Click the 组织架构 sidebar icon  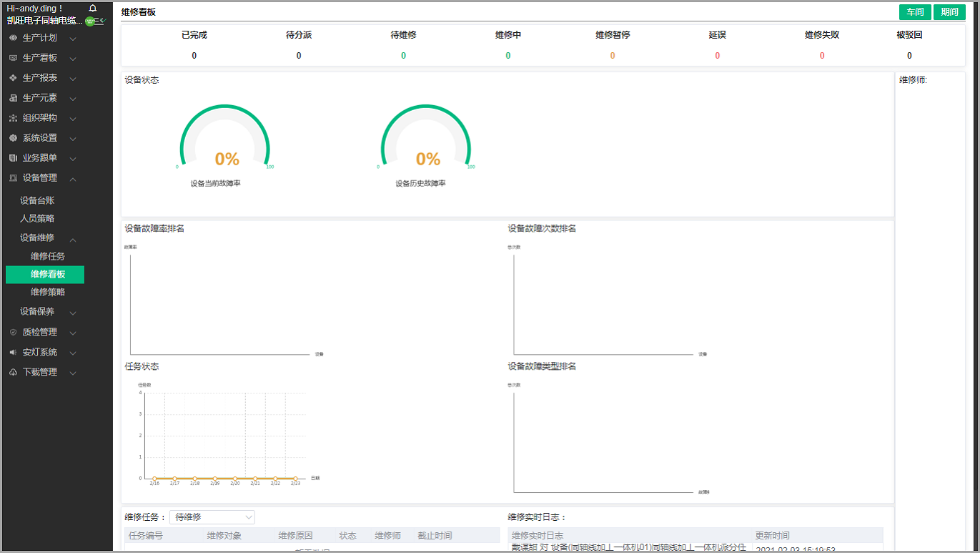pos(13,118)
